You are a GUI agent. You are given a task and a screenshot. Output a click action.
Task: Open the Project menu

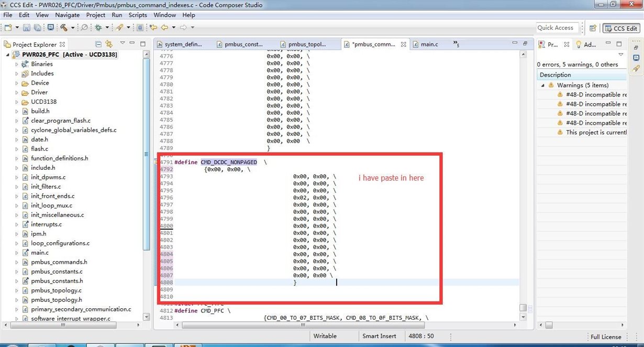point(95,15)
